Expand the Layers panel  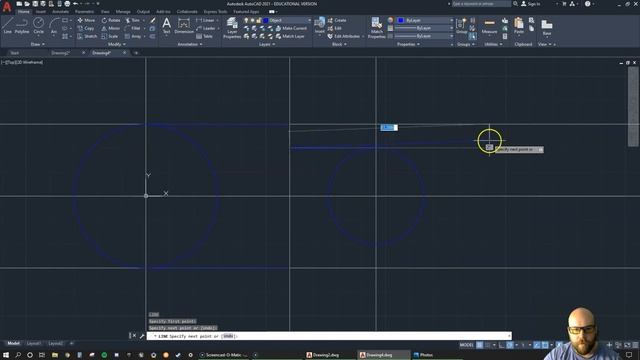[x=267, y=44]
